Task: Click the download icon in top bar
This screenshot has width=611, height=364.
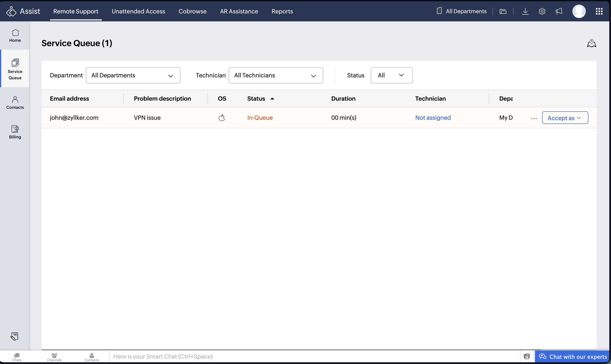Action: pyautogui.click(x=525, y=11)
